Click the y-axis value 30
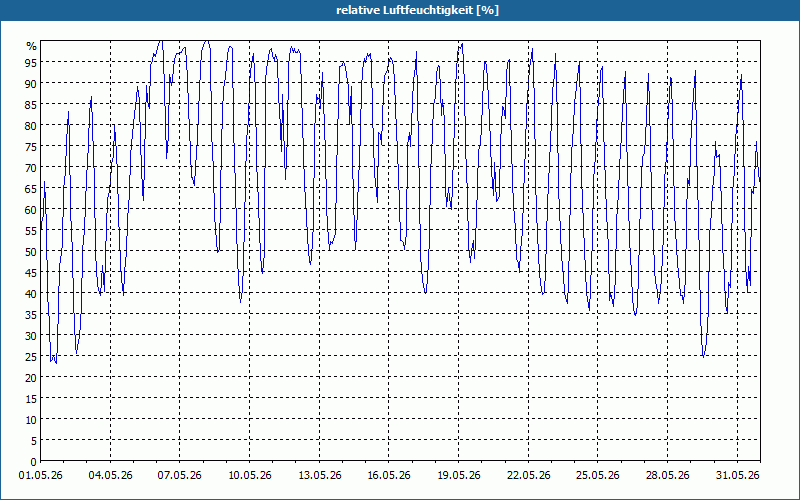This screenshot has height=500, width=800. [31, 336]
